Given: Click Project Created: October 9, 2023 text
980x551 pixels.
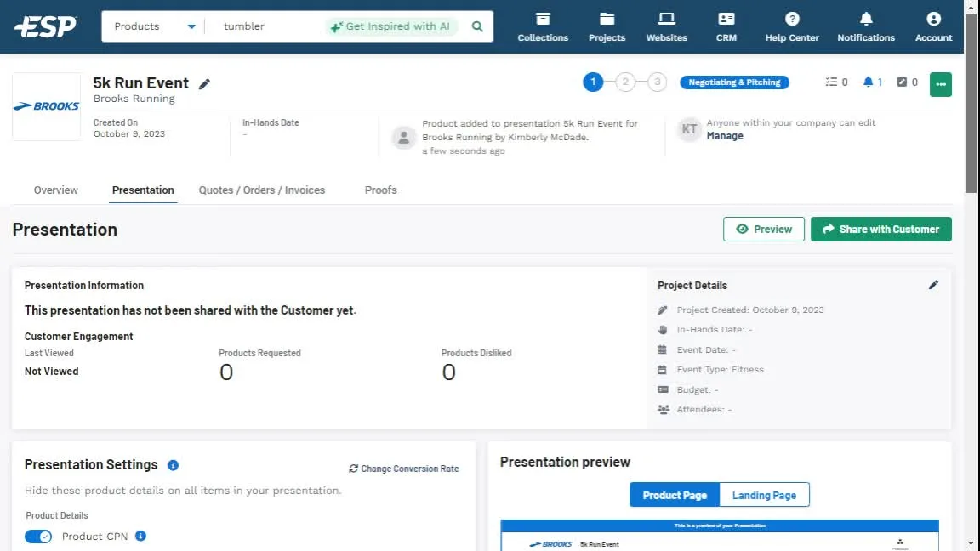Looking at the screenshot, I should tap(750, 310).
